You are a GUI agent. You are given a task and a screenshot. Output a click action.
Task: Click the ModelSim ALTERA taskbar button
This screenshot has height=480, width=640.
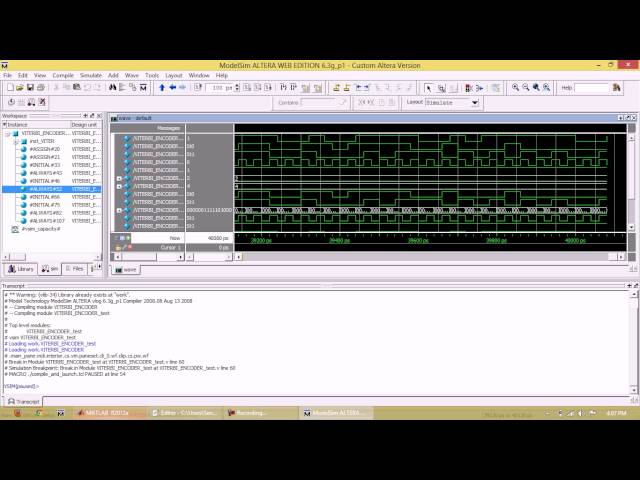point(336,413)
